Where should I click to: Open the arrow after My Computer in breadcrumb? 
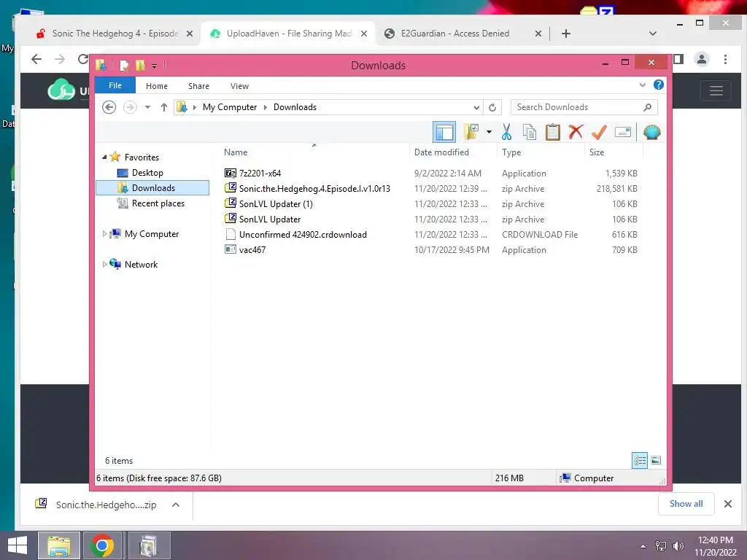[266, 107]
